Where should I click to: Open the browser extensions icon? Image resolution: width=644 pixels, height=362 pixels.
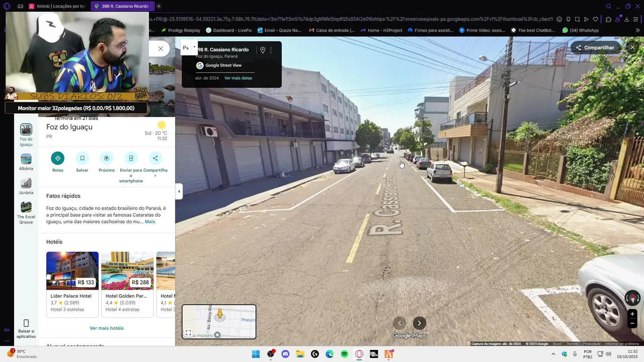608,19
